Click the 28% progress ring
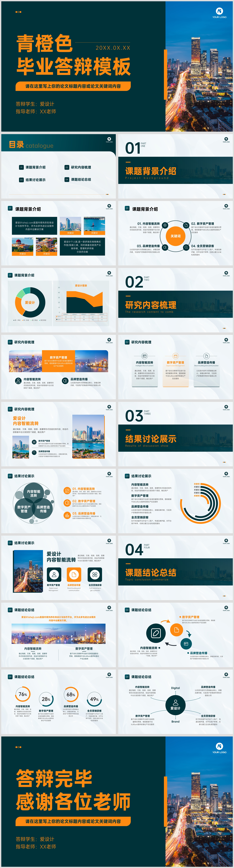This screenshot has width=234, height=868. pyautogui.click(x=46, y=699)
